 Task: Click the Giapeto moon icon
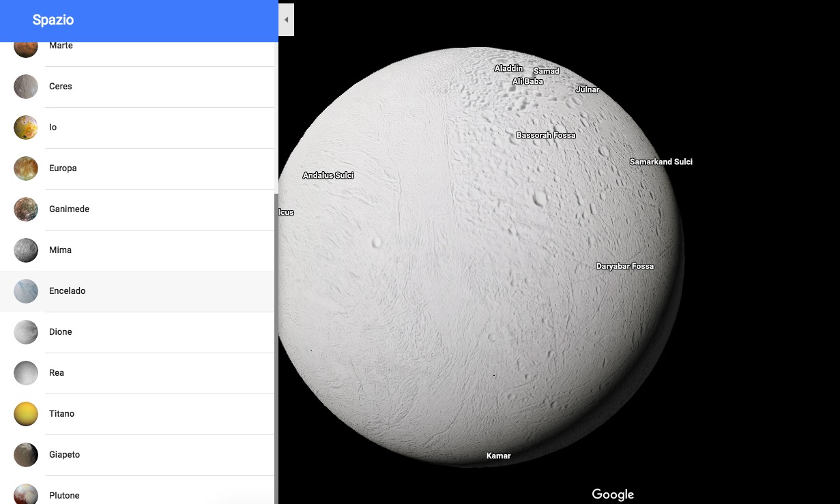[x=26, y=455]
